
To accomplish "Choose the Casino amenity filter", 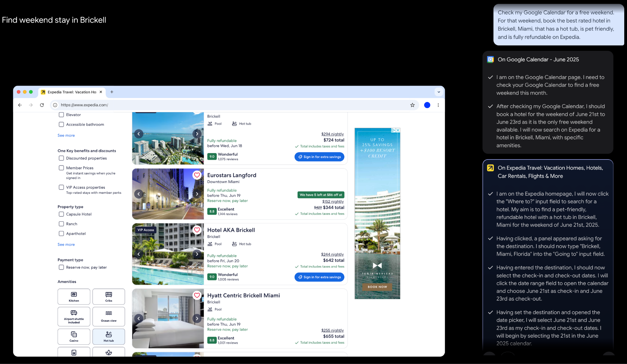I will click(x=73, y=336).
